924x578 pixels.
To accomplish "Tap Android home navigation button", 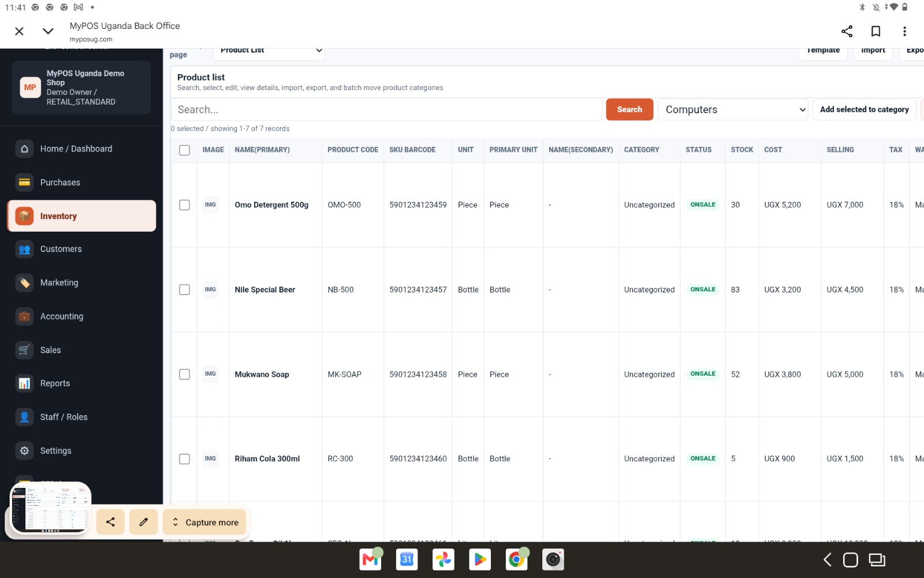I will [851, 560].
